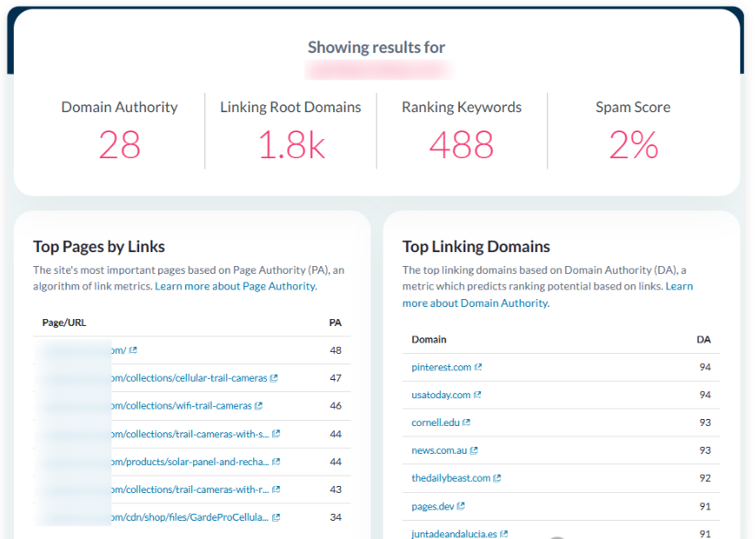Click the Spam Score 2% value
756x539 pixels.
pyautogui.click(x=632, y=145)
